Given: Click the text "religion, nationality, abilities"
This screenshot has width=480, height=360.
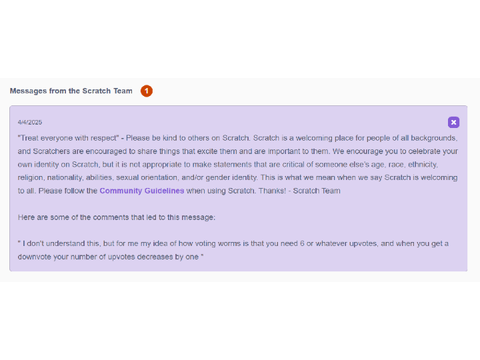Looking at the screenshot, I should [x=65, y=178].
